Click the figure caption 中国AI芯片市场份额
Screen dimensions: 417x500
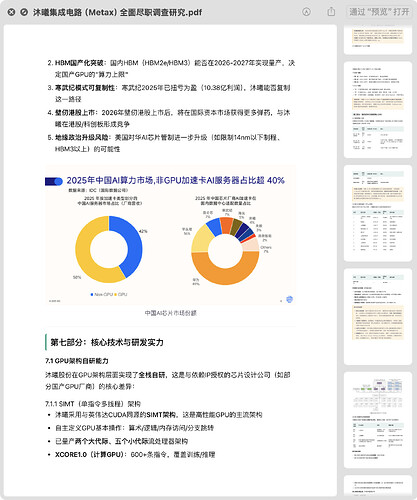coord(171,313)
